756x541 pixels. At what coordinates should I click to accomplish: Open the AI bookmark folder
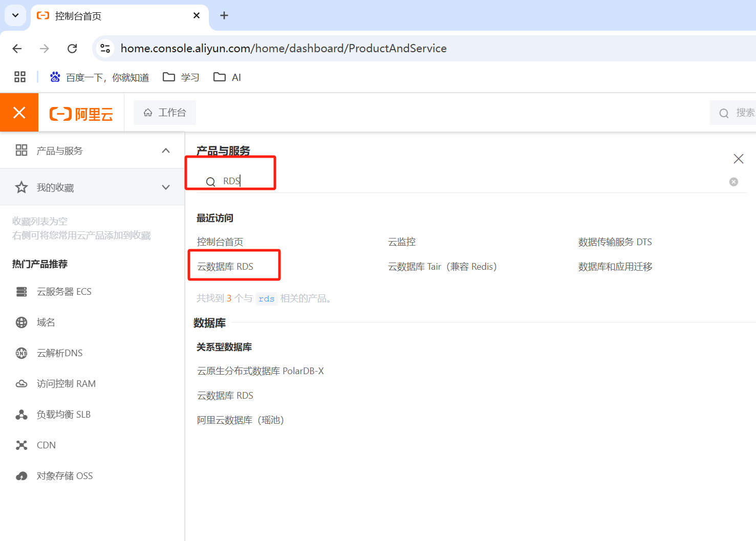[227, 77]
